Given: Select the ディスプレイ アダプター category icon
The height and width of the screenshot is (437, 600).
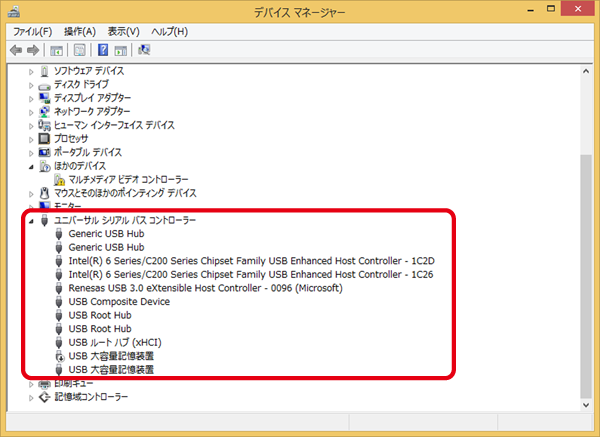Looking at the screenshot, I should click(44, 98).
